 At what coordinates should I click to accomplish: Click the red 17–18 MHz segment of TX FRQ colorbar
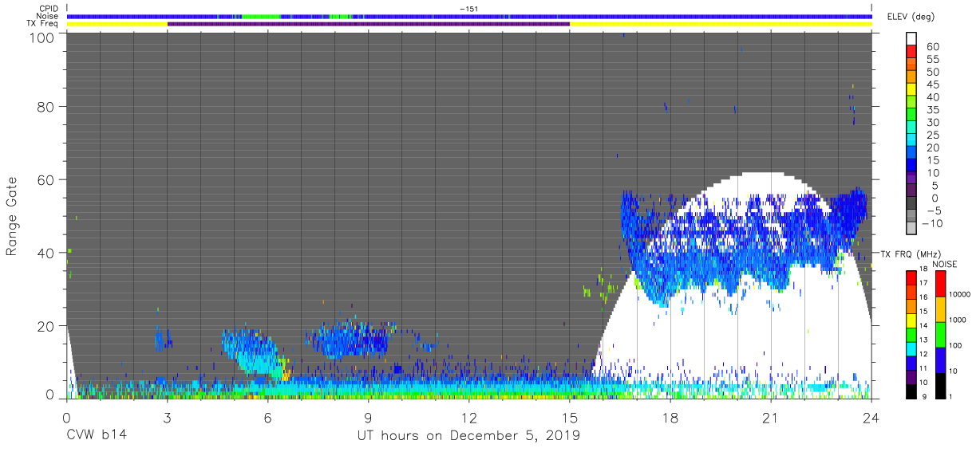point(911,277)
